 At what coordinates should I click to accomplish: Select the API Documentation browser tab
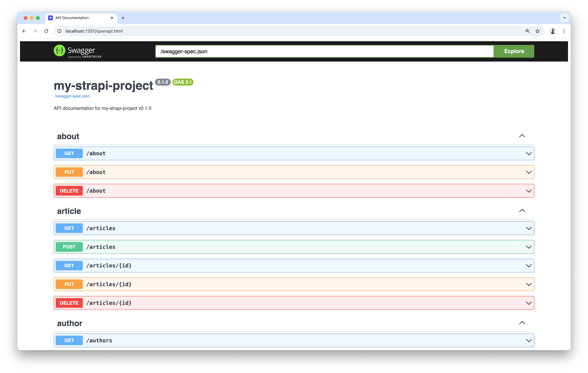coord(71,18)
